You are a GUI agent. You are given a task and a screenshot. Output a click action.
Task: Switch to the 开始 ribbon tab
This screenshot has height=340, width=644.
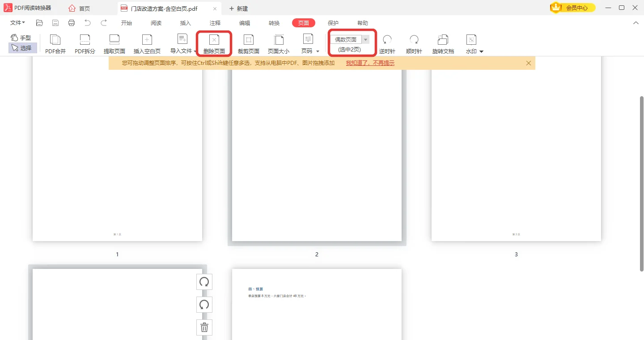click(127, 23)
